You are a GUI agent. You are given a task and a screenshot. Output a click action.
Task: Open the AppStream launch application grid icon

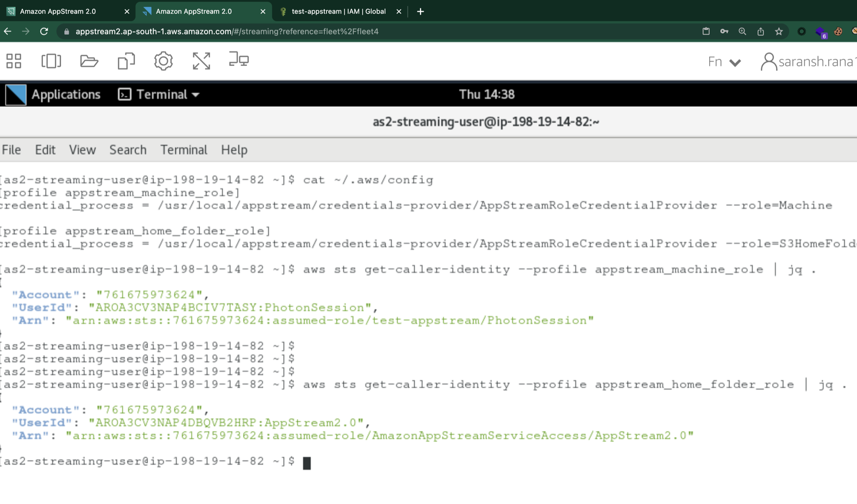click(14, 61)
